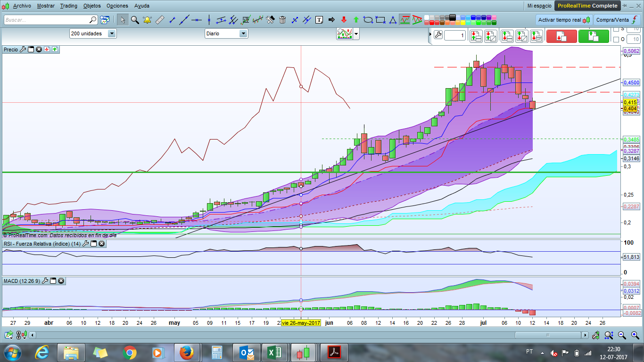This screenshot has height=362, width=644.
Task: Open the Trading menu
Action: coord(69,6)
